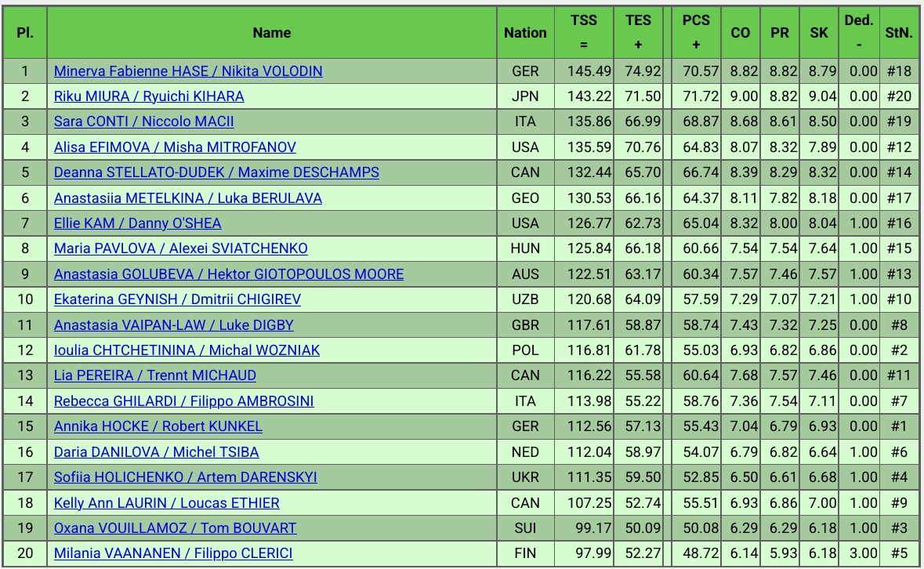Image resolution: width=924 pixels, height=569 pixels.
Task: Select Alisa EFIMOVA / Misha MITROFANOV link
Action: (175, 147)
